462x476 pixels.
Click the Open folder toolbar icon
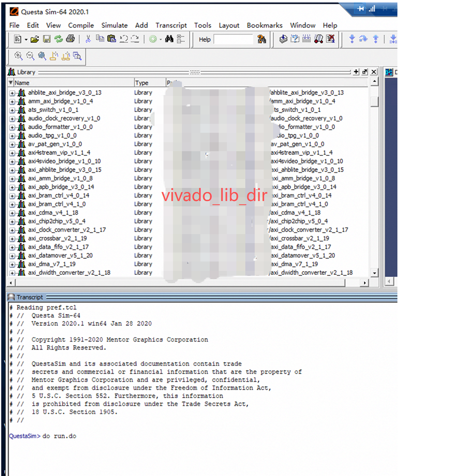click(x=35, y=39)
